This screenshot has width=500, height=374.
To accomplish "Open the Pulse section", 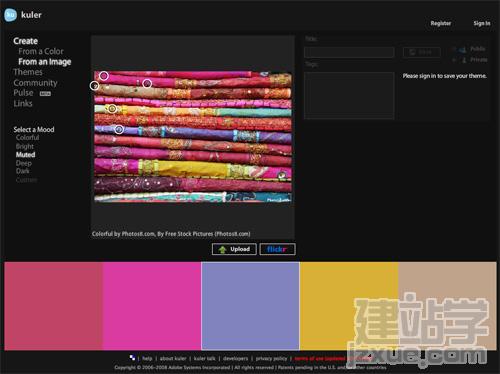I will 23,93.
